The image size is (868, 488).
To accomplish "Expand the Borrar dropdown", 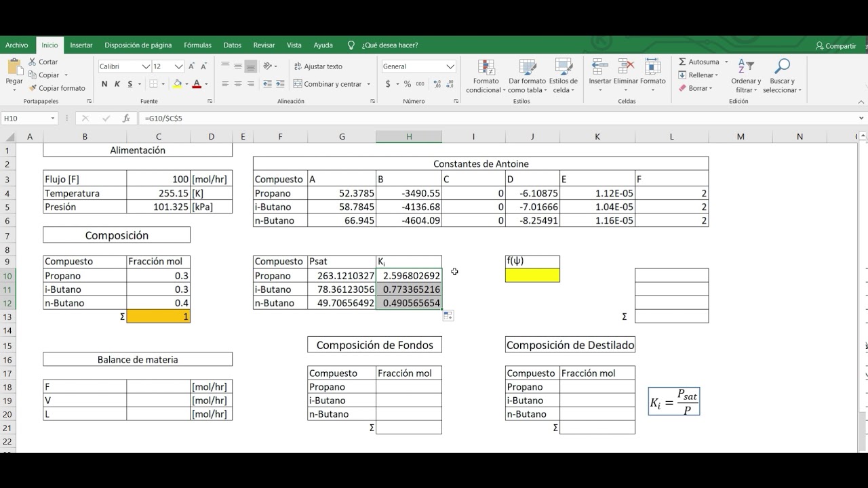I will (711, 88).
